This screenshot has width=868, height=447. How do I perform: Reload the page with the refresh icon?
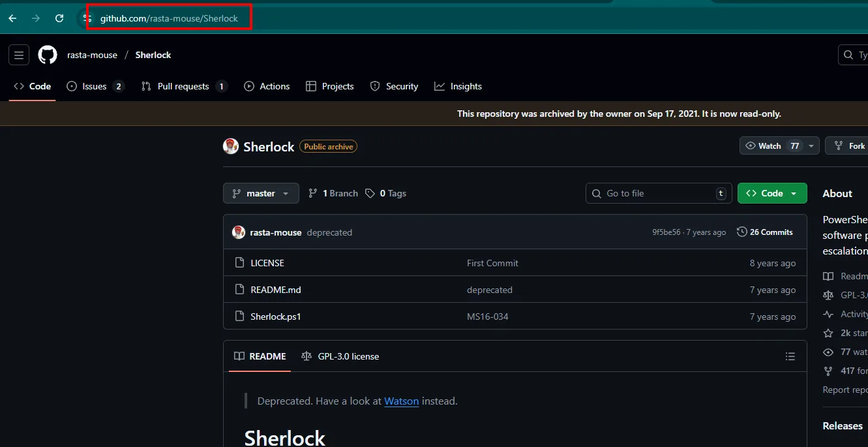point(59,18)
